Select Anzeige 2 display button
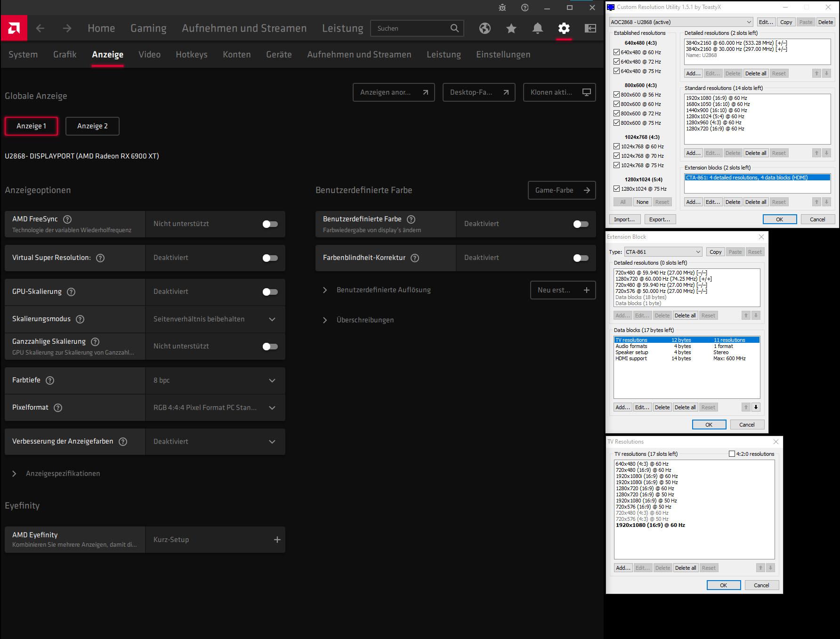 tap(92, 126)
